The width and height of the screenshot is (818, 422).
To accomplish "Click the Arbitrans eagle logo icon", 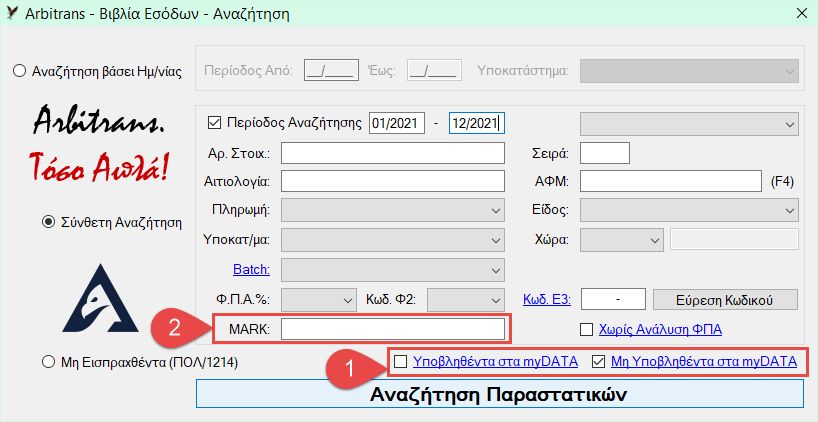I will pyautogui.click(x=100, y=298).
